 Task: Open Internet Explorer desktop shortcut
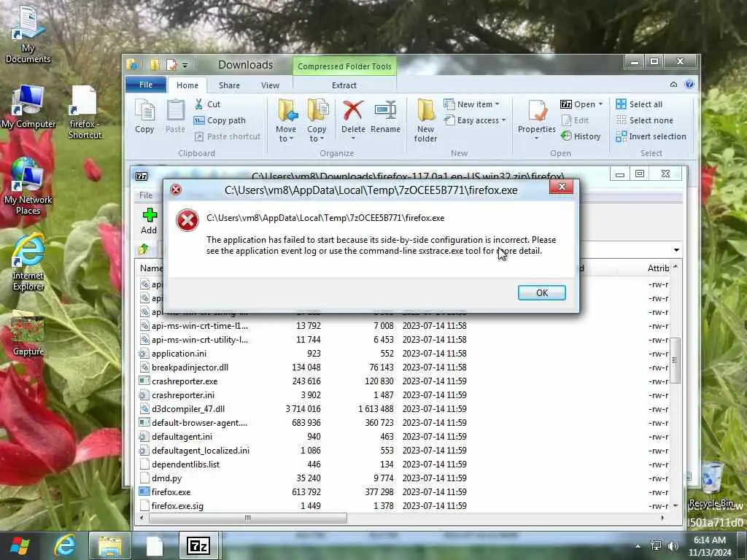(28, 262)
